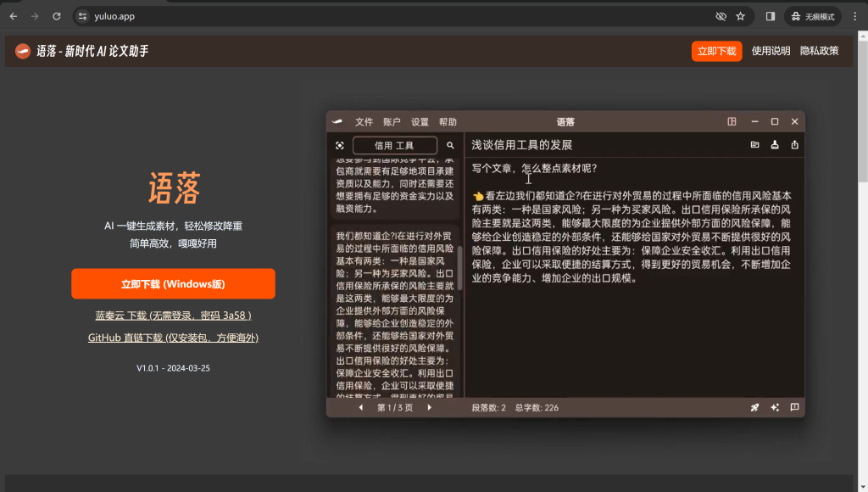Click the material panel scrollbar
This screenshot has width=868, height=492.
tap(460, 266)
